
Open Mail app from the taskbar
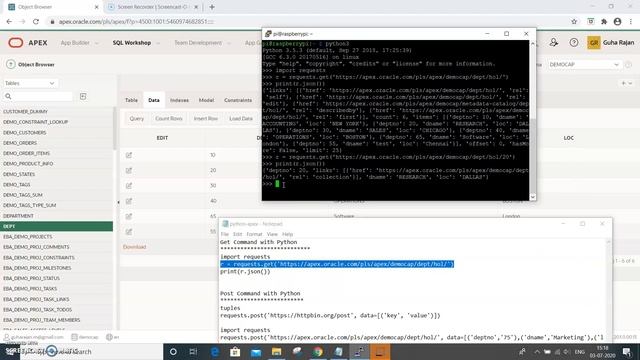pyautogui.click(x=256, y=351)
